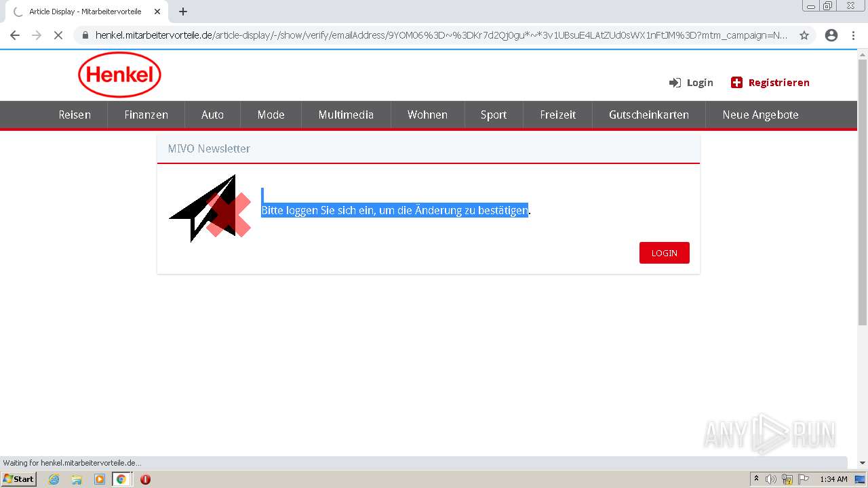Screen dimensions: 868x488
Task: Go back with the browser back arrow
Action: pos(15,35)
